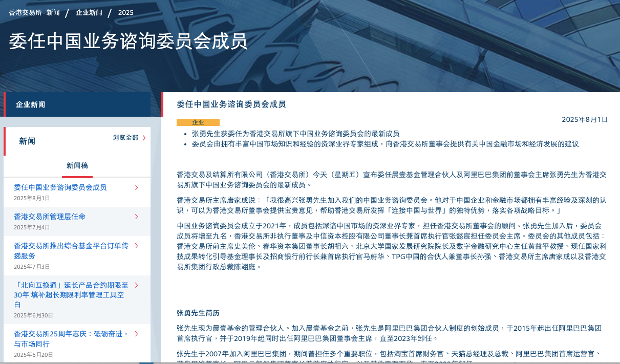
Task: Click bullet 张勇先生获委任为香港交易所旗下 summary line
Action: 295,133
